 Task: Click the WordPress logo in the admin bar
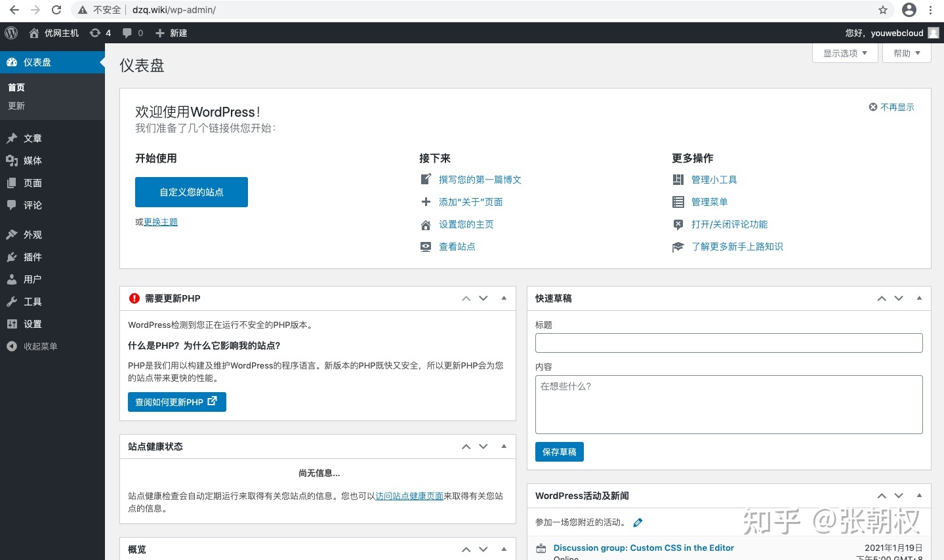[10, 33]
